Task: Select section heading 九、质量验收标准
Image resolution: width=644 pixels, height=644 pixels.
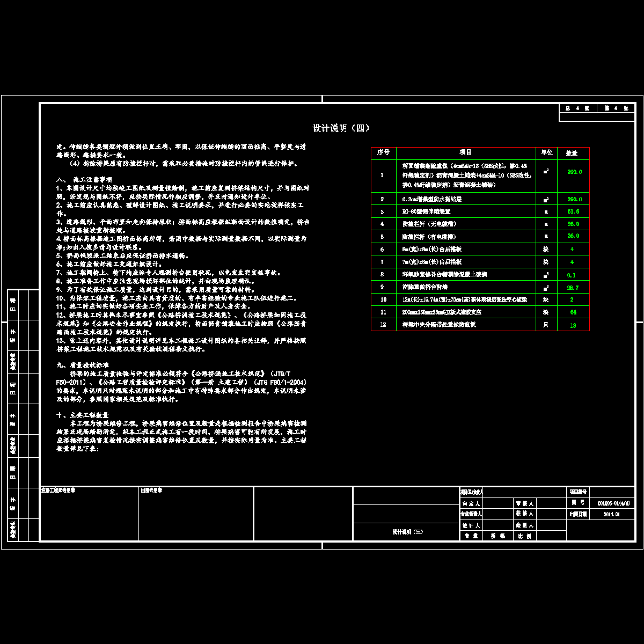Action: 83,364
